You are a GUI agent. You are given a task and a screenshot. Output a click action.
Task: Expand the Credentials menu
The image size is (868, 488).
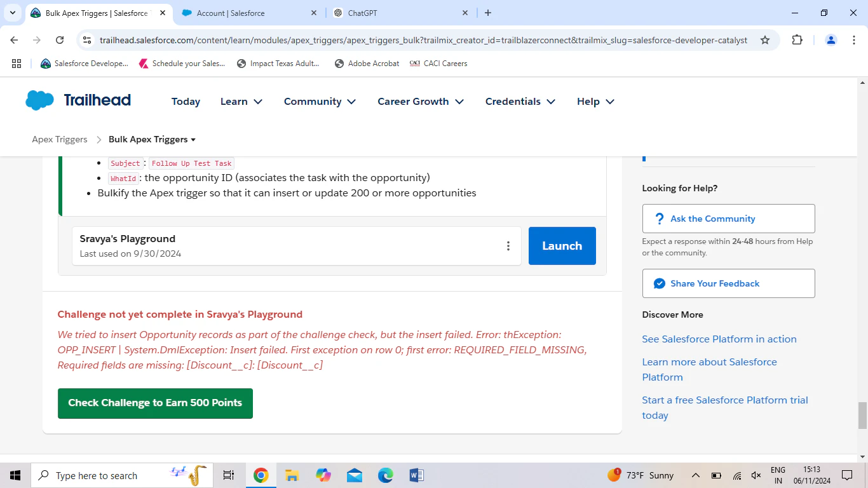(520, 102)
